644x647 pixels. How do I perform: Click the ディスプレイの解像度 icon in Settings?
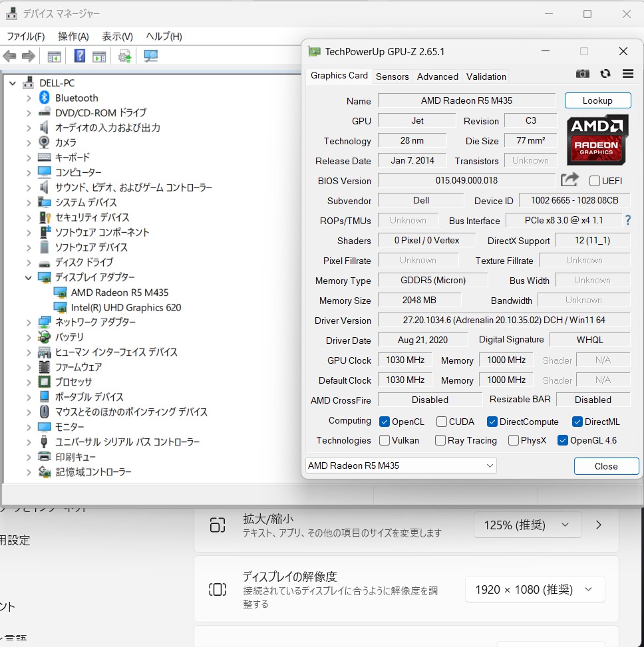218,589
